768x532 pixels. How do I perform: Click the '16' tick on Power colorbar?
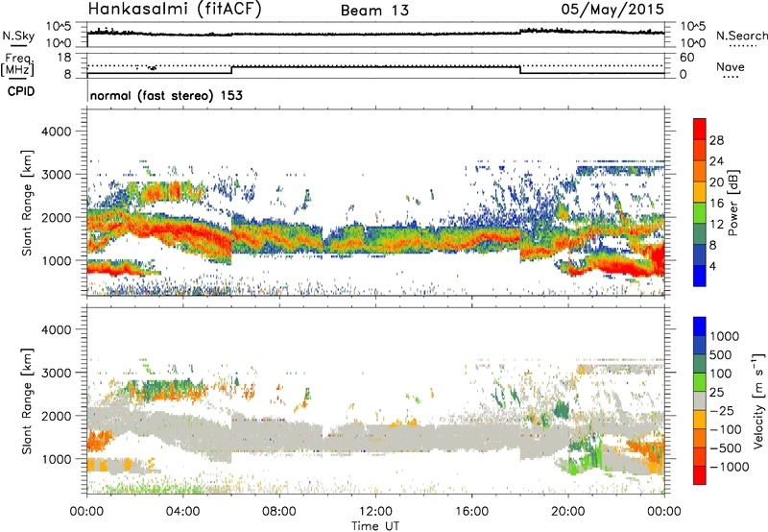[716, 204]
